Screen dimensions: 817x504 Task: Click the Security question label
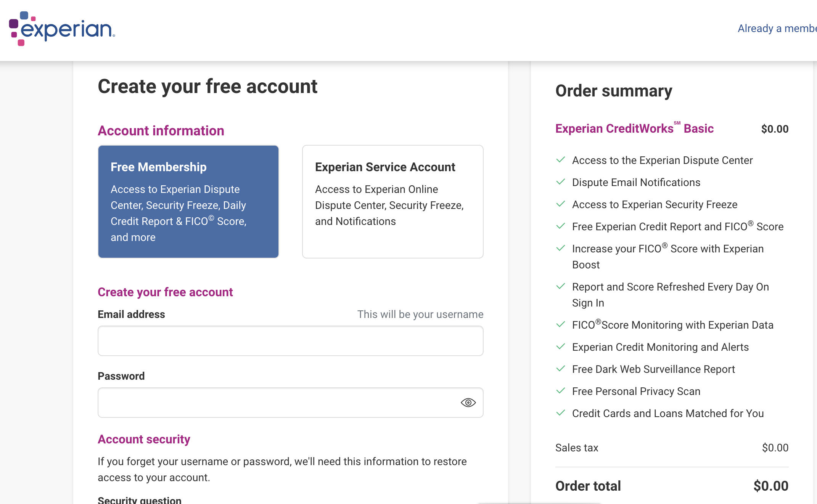[140, 500]
